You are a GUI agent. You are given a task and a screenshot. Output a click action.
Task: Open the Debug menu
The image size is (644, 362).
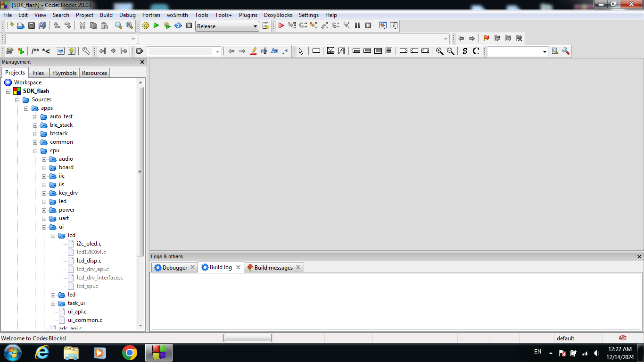tap(127, 15)
